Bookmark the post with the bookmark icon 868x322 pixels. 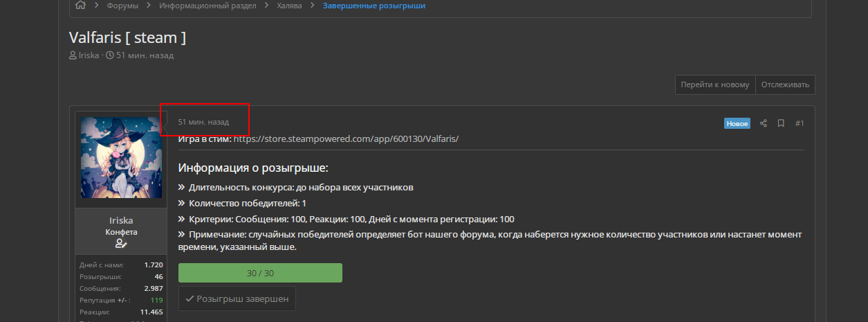pos(781,123)
